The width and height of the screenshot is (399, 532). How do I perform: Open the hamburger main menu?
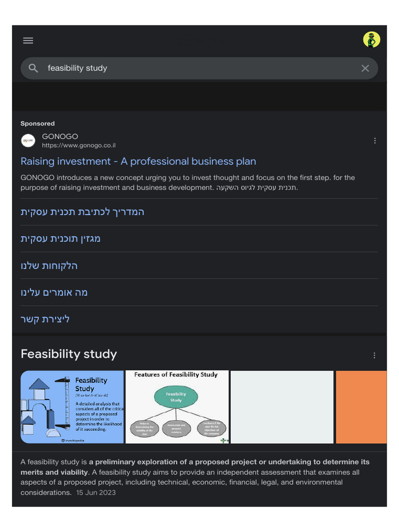tap(28, 41)
